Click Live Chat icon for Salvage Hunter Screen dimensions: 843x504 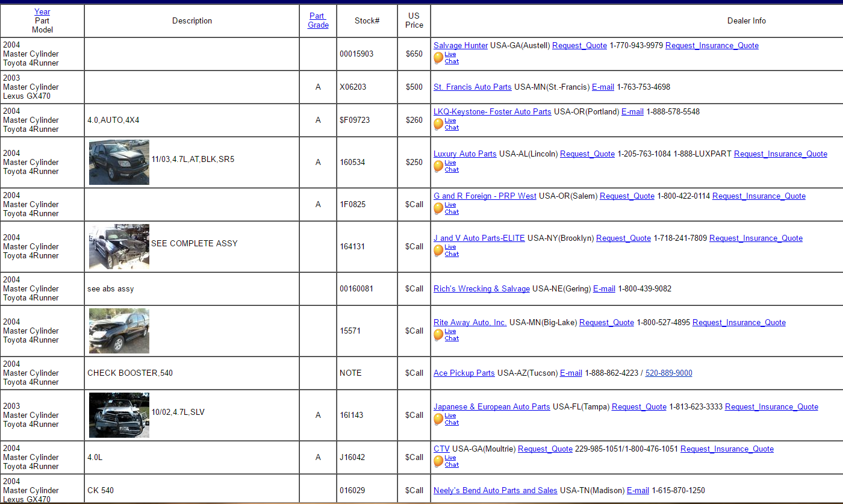438,58
